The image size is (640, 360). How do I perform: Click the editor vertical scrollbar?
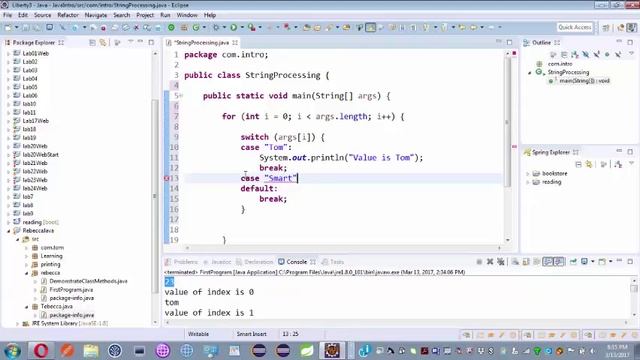(x=508, y=122)
